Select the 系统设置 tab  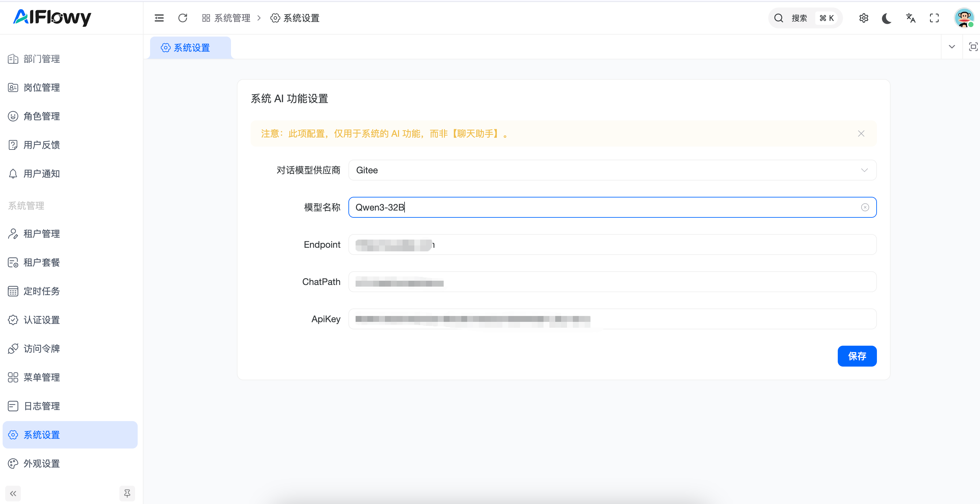(x=190, y=48)
